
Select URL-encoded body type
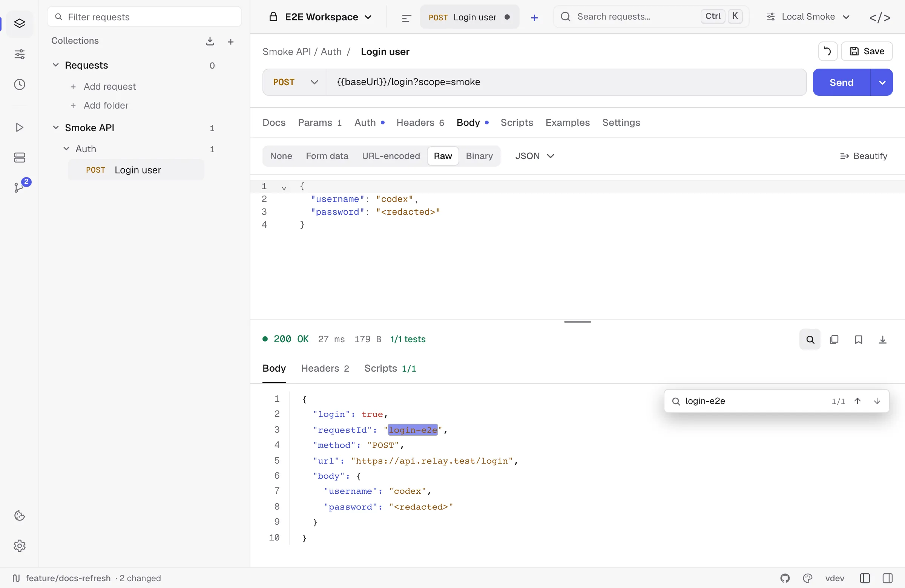pos(391,156)
